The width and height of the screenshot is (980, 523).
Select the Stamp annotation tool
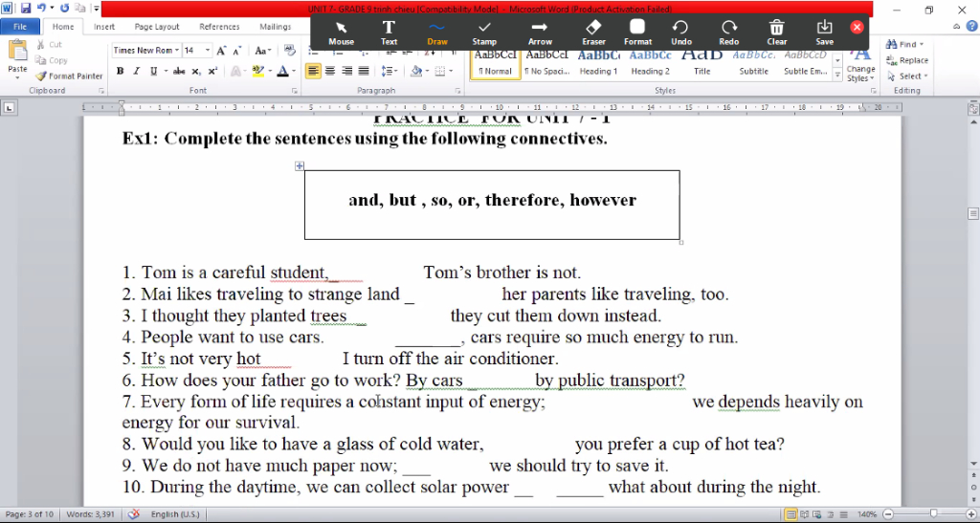click(484, 33)
